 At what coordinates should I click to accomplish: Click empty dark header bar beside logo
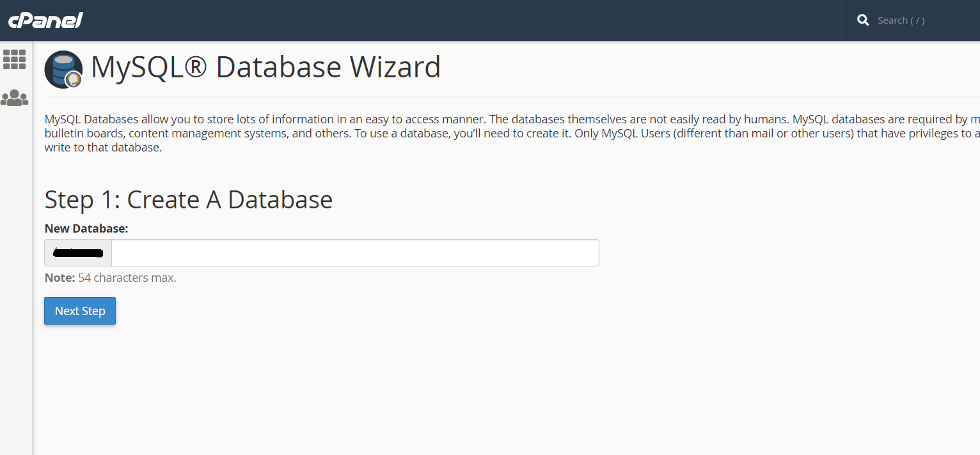click(x=448, y=20)
